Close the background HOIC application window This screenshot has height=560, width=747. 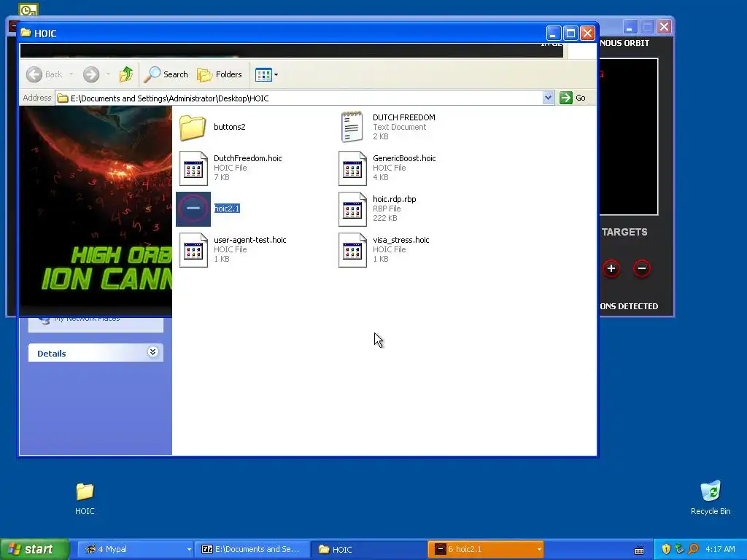coord(664,27)
